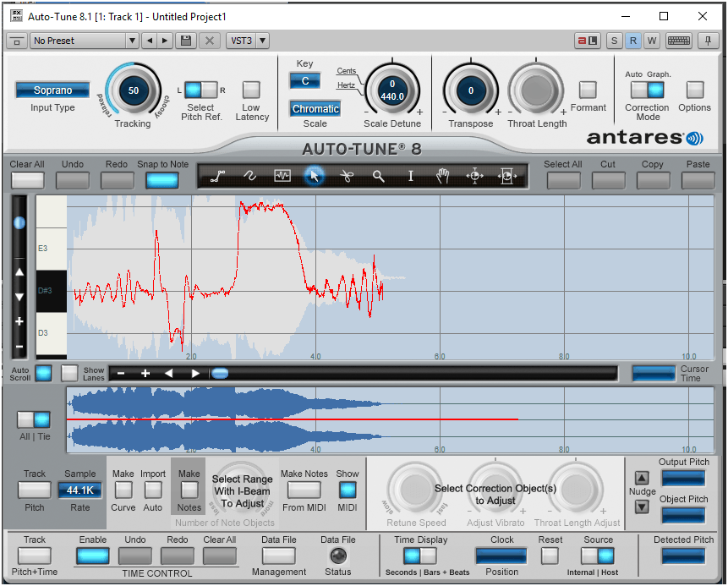Screen dimensions: 728x586
Task: Click the Scale Detune knob
Action: 392,90
